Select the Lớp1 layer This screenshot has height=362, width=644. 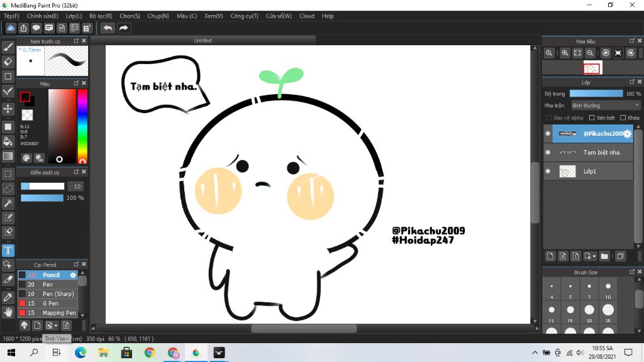[x=588, y=171]
